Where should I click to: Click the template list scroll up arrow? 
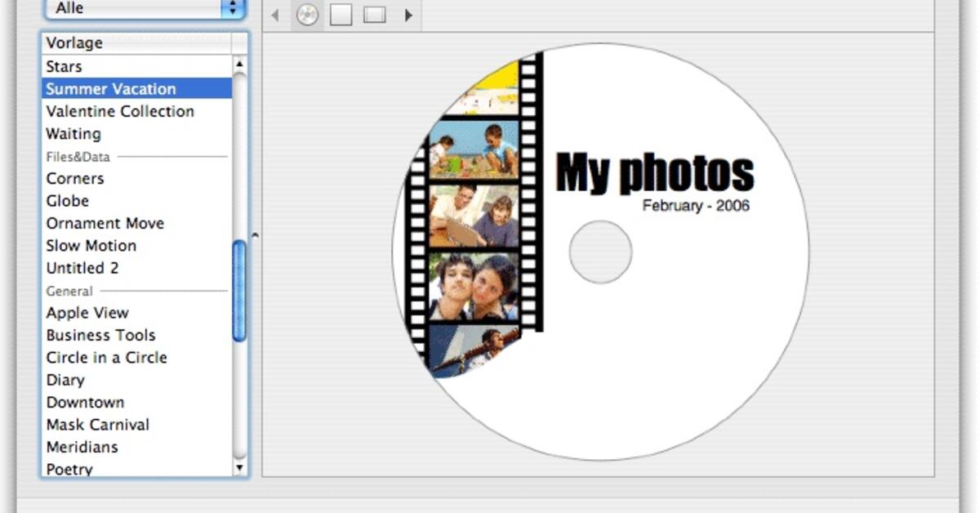coord(239,64)
